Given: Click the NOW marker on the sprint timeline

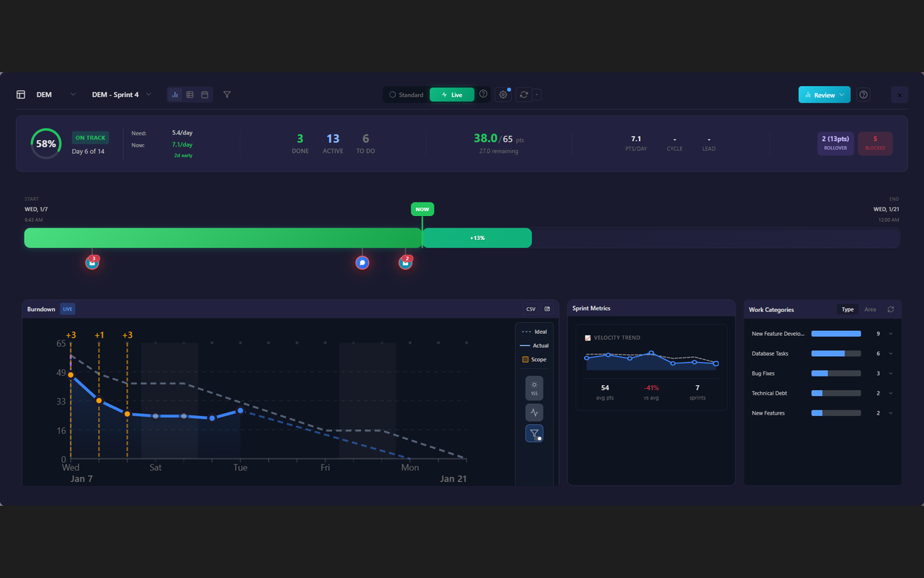Looking at the screenshot, I should pos(422,209).
